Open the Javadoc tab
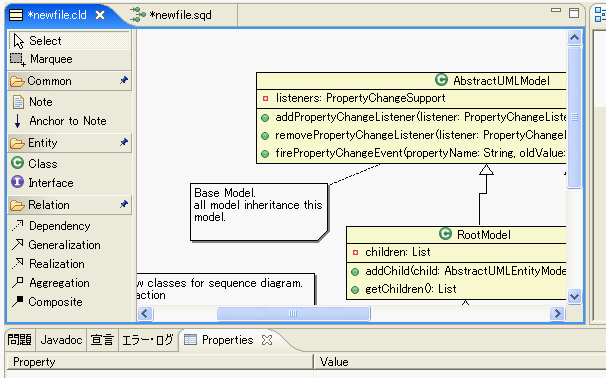The width and height of the screenshot is (607, 379). (x=61, y=340)
